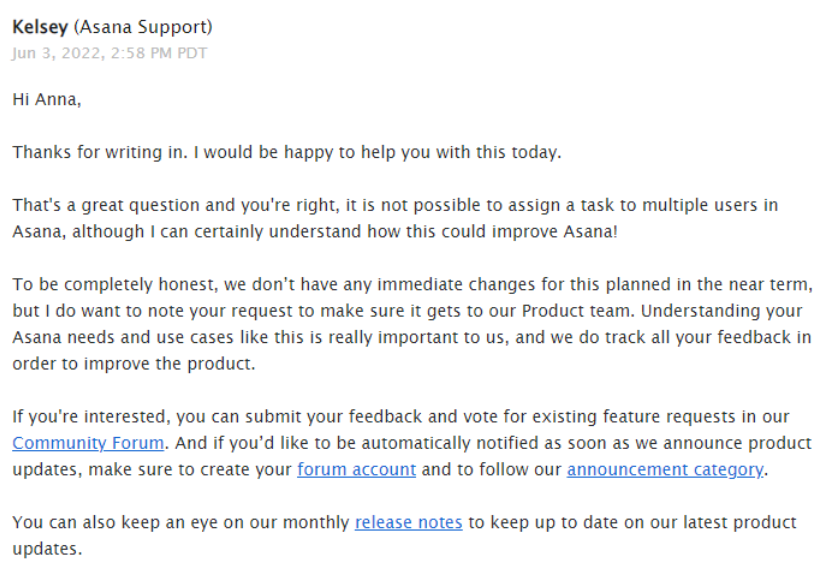Click the Jun 3, 2022 timestamp
The width and height of the screenshot is (824, 562).
(x=110, y=53)
